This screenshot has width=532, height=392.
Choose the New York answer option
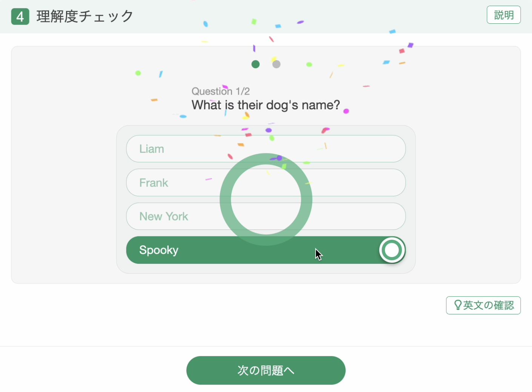(266, 216)
